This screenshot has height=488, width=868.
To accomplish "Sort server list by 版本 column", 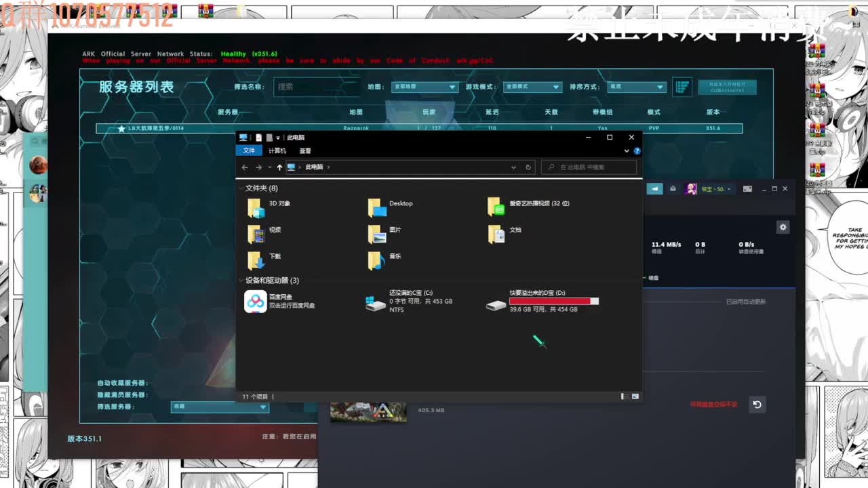I will click(x=713, y=112).
